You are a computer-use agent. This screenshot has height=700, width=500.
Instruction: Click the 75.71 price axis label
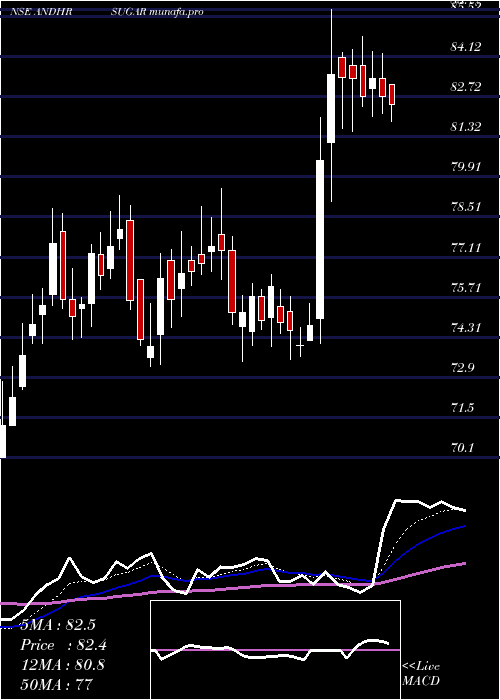[x=466, y=287]
